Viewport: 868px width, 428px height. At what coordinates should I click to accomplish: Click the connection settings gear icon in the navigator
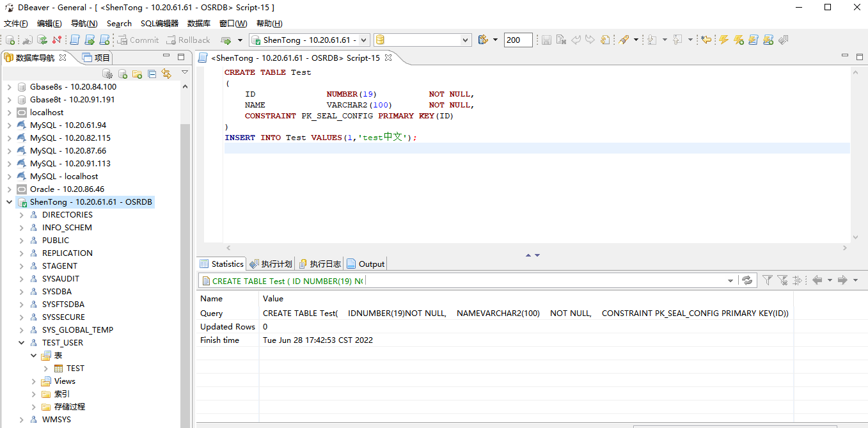click(107, 74)
